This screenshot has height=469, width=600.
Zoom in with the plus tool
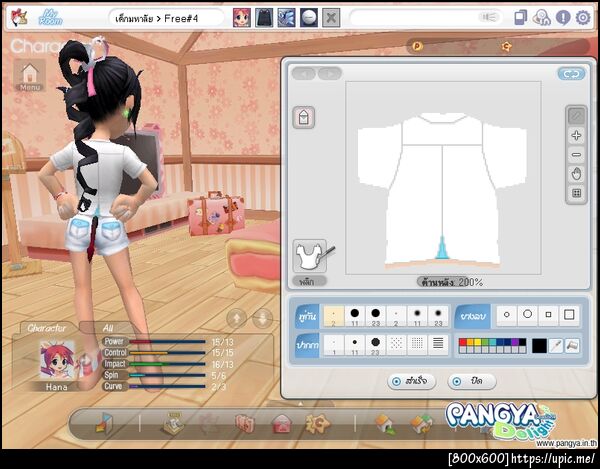pyautogui.click(x=576, y=135)
